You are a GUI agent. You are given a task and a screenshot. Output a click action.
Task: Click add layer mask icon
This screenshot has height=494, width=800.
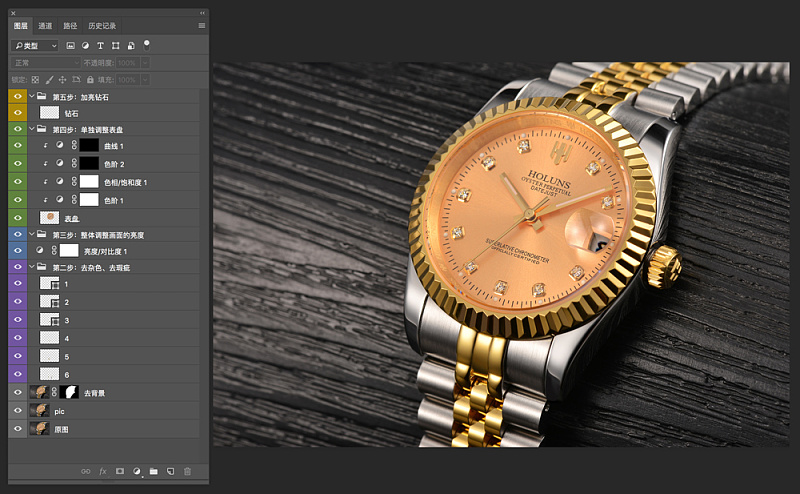coord(120,472)
